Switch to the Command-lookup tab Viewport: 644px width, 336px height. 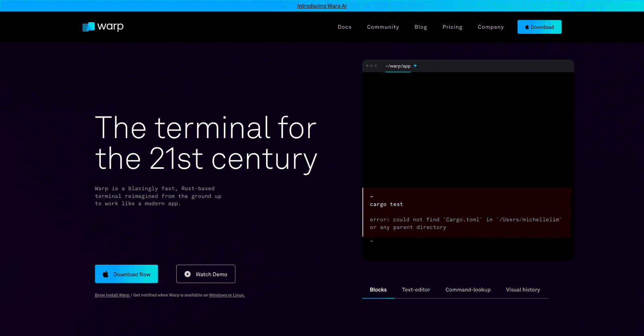468,290
